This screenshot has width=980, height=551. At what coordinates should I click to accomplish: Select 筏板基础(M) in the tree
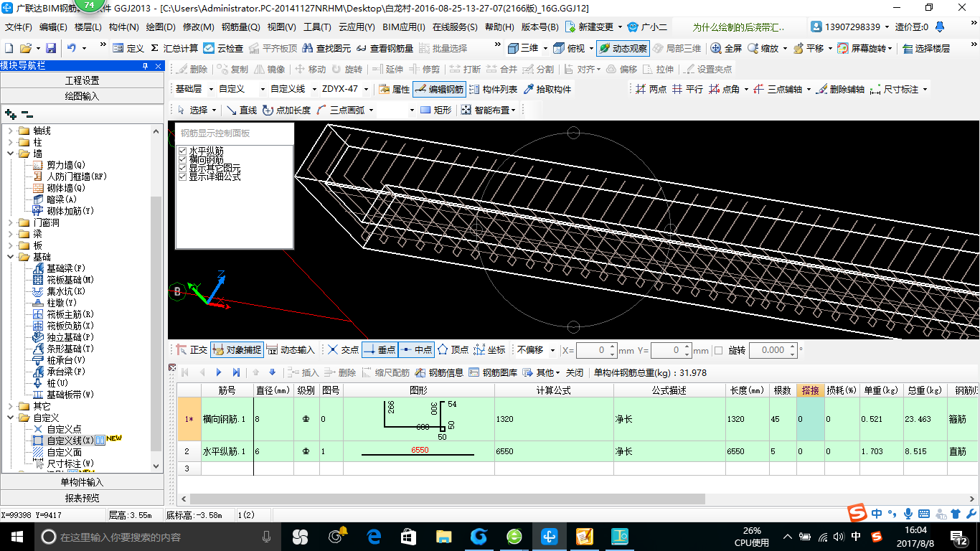(x=70, y=280)
